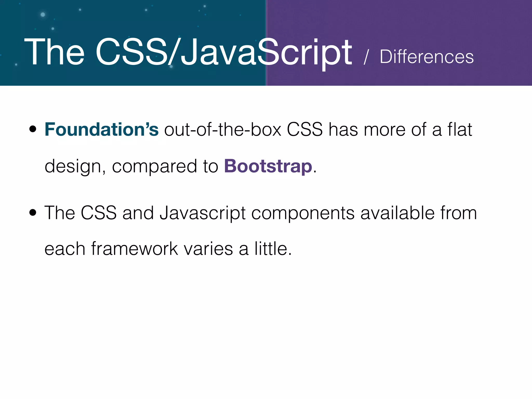Click the word "framework" in the last line
532x399 pixels.
[135, 249]
